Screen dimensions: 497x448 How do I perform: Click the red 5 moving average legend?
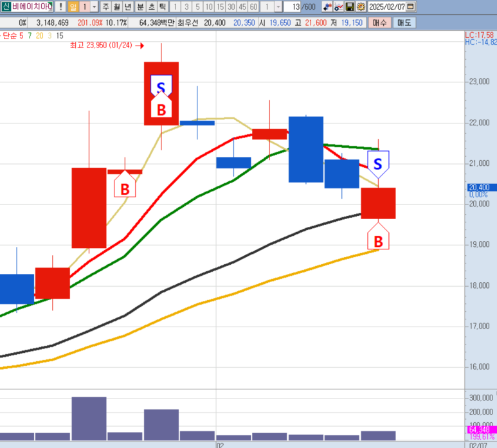(x=21, y=36)
